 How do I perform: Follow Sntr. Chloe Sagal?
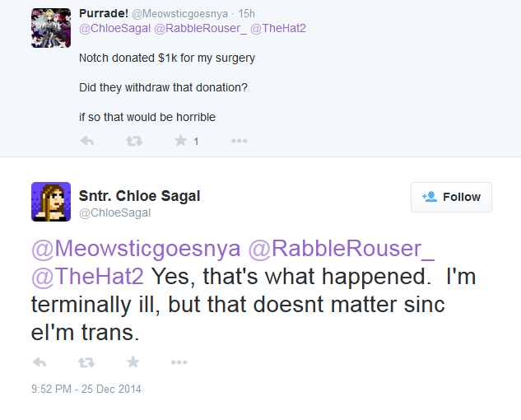coord(451,197)
